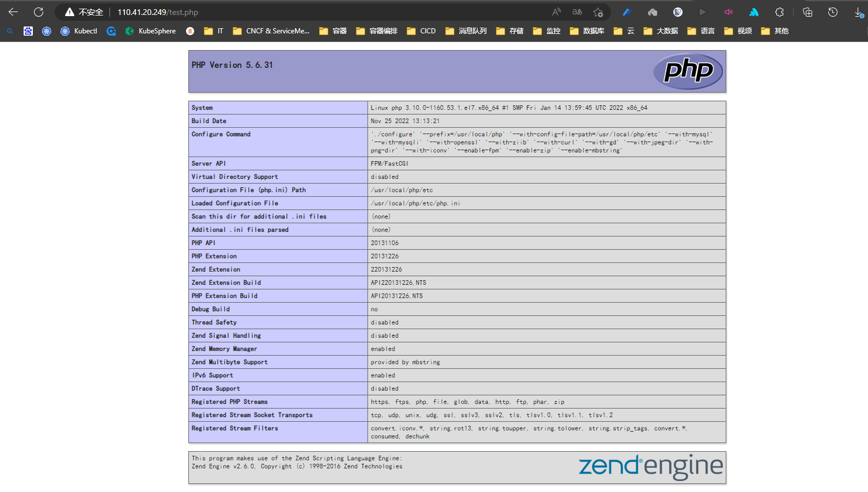This screenshot has height=492, width=868.
Task: Open the 语言 bookmark folder
Action: click(701, 31)
